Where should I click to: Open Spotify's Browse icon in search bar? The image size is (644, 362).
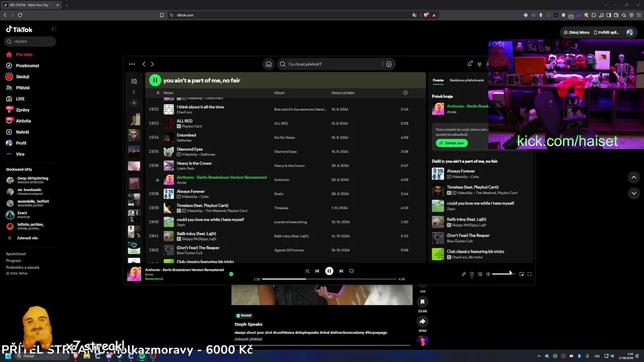(x=388, y=64)
